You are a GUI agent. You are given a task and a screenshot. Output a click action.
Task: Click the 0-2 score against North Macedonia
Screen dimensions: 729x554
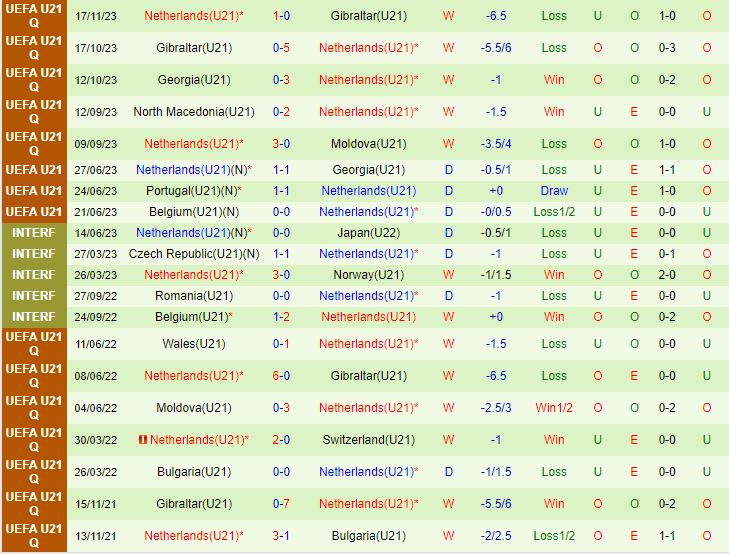pos(281,112)
